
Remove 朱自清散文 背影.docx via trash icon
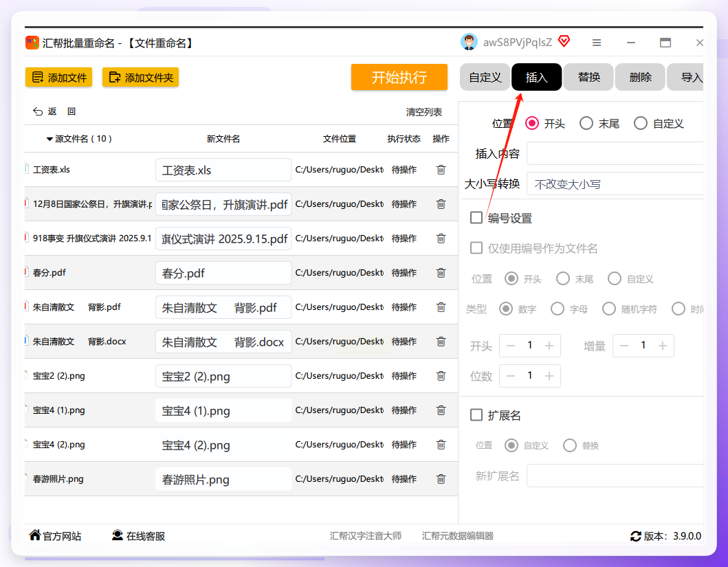[441, 342]
